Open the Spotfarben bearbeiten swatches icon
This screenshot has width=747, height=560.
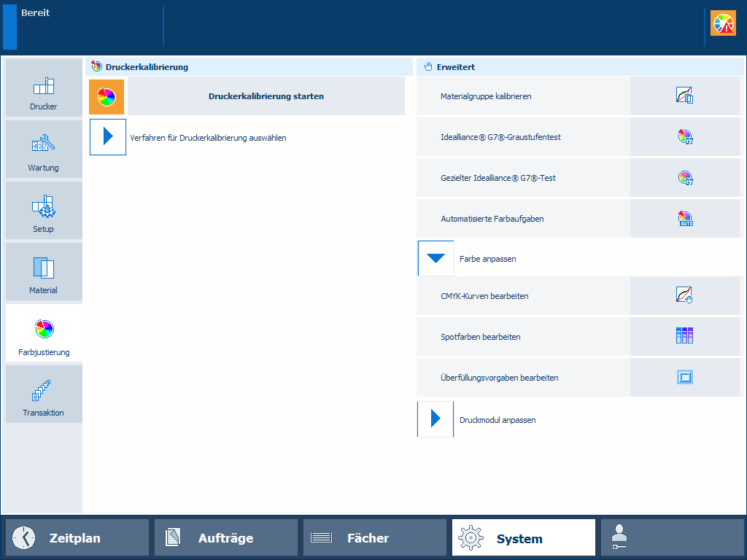[x=684, y=336]
